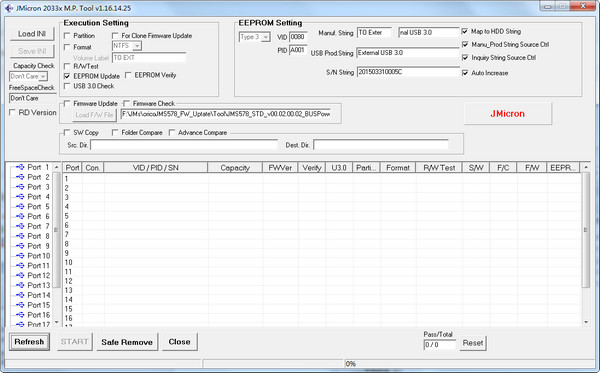This screenshot has height=373, width=600.
Task: Expand the EEPROM Type 3 dropdown
Action: tap(254, 37)
